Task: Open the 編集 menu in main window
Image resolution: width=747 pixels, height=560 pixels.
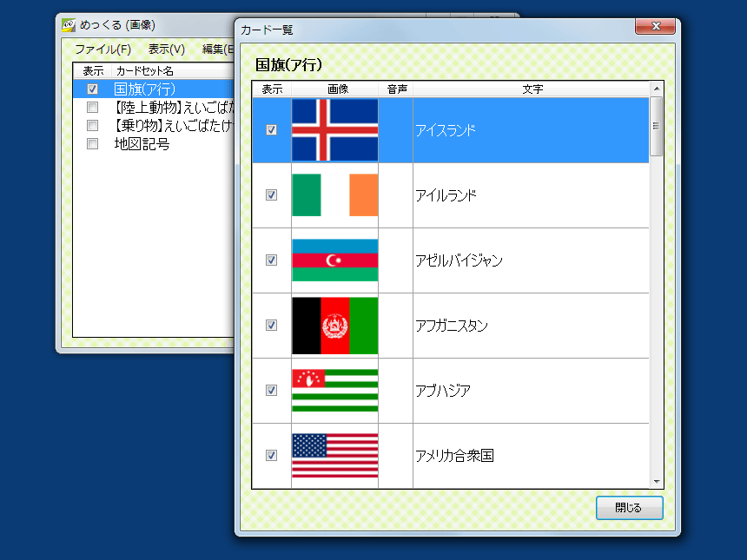Action: click(x=218, y=49)
